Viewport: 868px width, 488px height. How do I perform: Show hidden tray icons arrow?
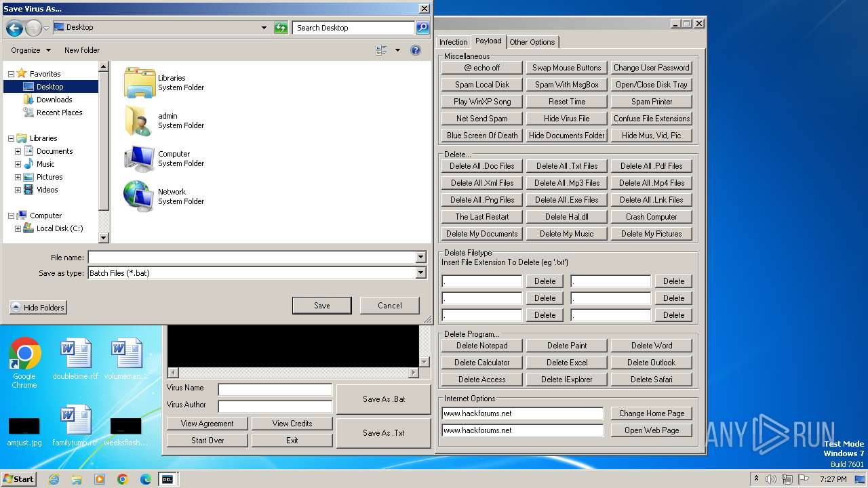756,479
